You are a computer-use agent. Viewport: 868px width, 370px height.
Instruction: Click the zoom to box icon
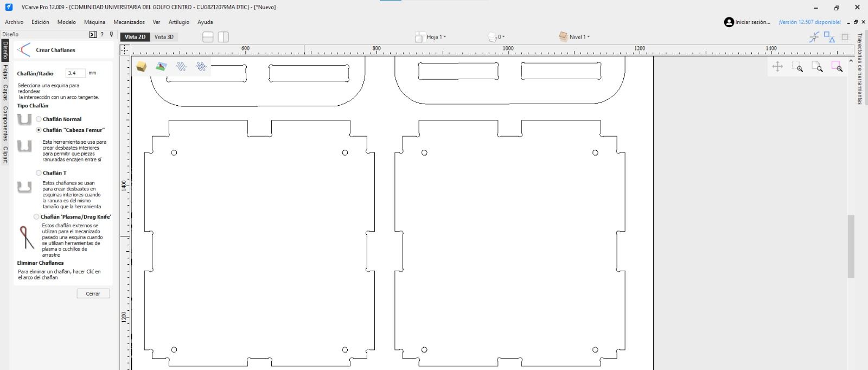pyautogui.click(x=797, y=67)
